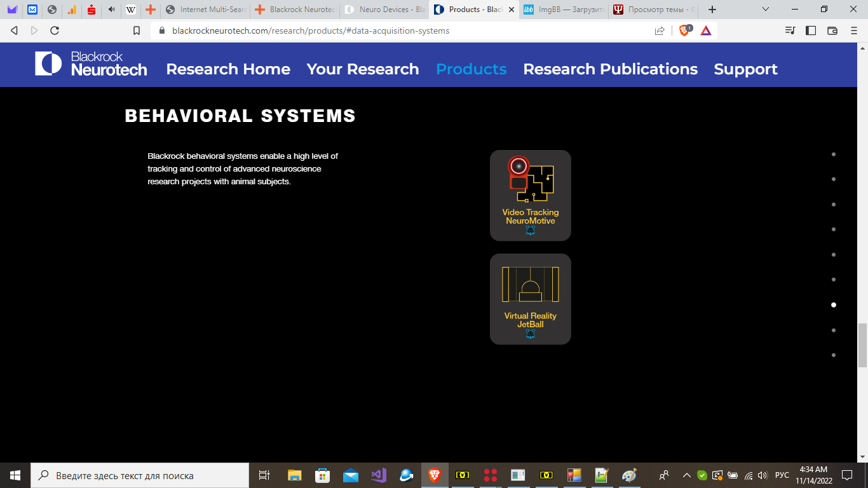Click the Blackrock Neurotech logo
Screen dimensions: 868x488
91,64
